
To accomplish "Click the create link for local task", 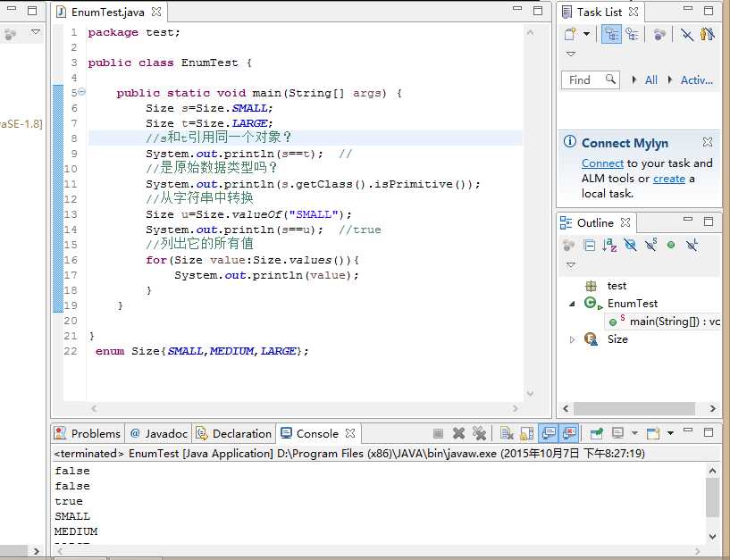I will (x=669, y=179).
